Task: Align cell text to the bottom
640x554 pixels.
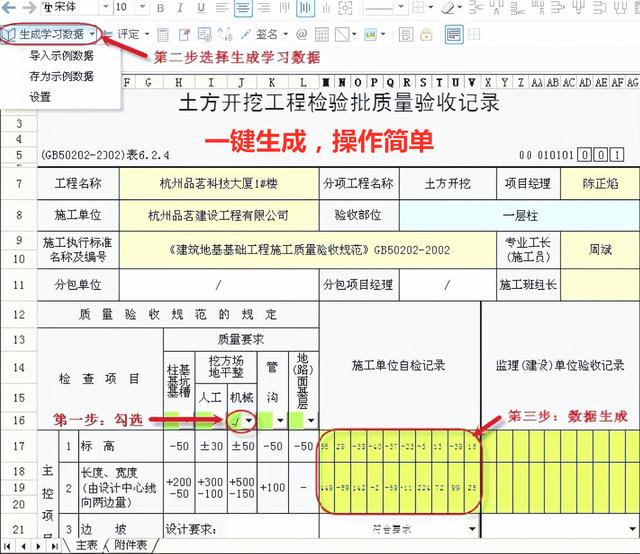Action: click(x=326, y=8)
